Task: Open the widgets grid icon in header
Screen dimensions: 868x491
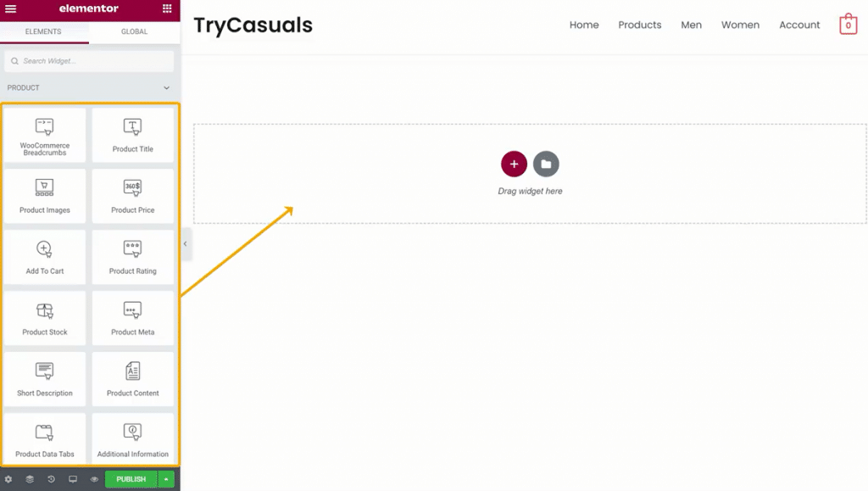Action: tap(167, 8)
